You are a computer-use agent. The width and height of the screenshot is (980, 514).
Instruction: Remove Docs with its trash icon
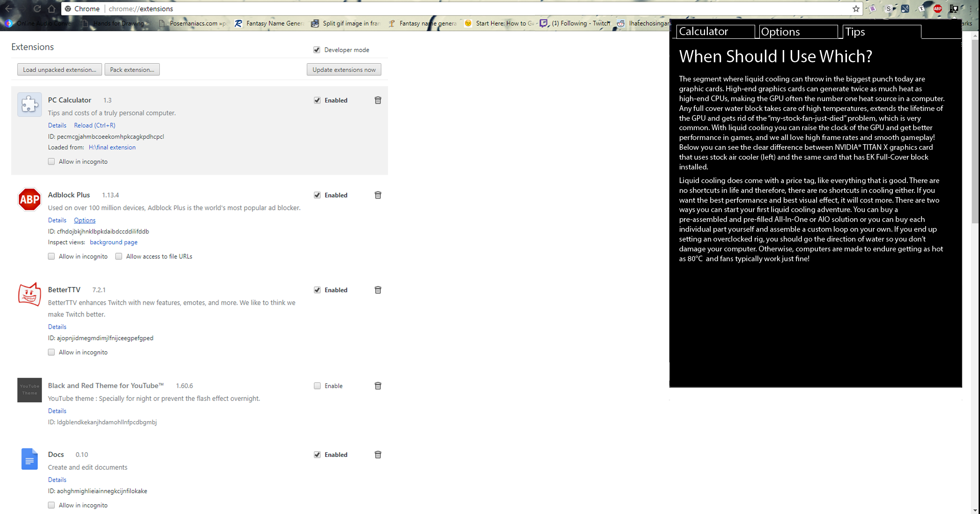pos(378,455)
